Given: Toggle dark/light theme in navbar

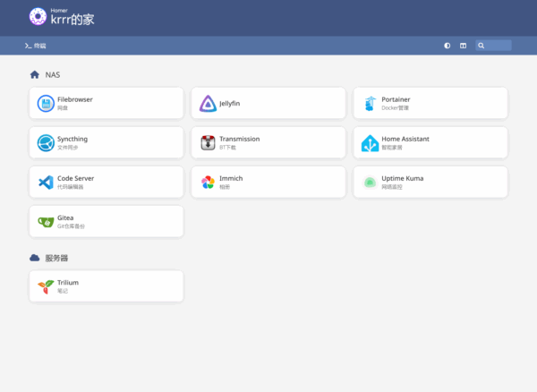Looking at the screenshot, I should click(x=447, y=45).
